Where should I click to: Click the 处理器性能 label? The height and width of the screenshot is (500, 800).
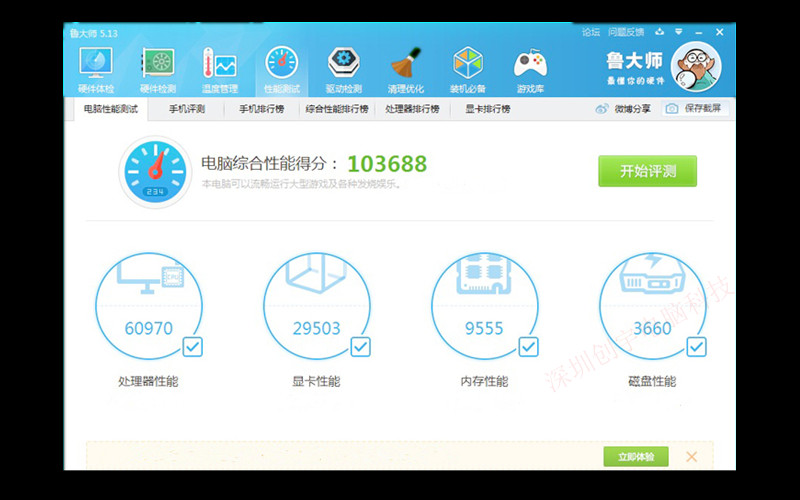(148, 381)
